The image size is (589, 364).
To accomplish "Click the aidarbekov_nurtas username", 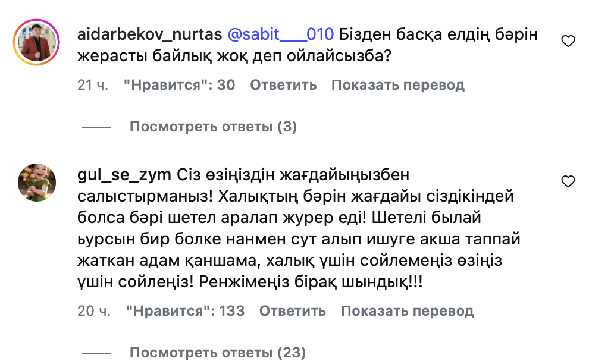I will (x=150, y=35).
